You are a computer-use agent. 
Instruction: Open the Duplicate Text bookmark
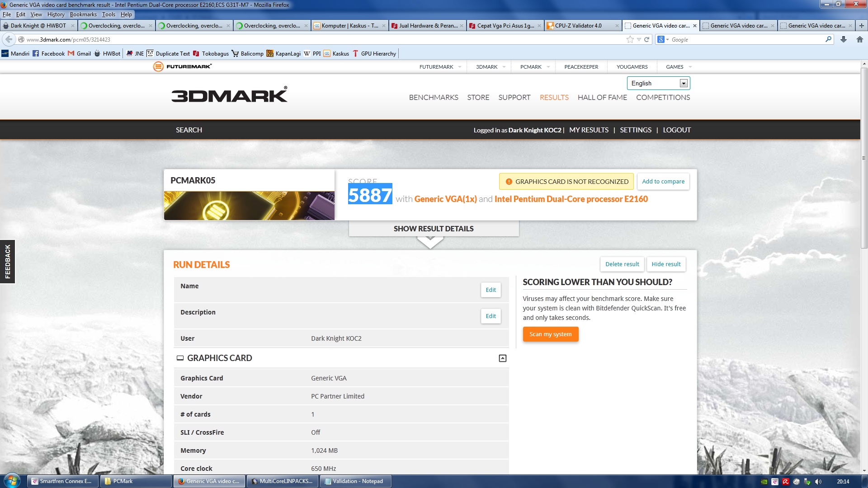coord(168,53)
